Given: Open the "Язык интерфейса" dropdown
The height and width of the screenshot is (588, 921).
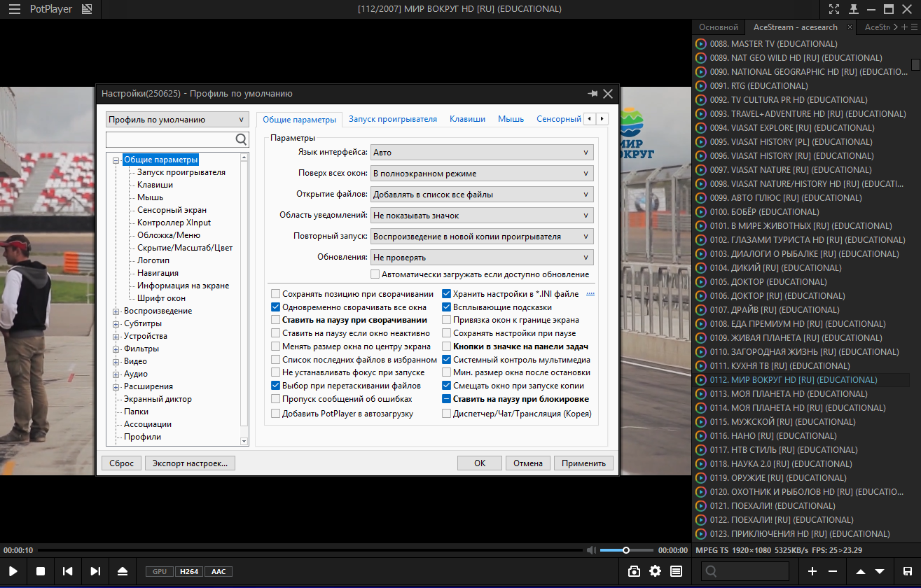Looking at the screenshot, I should click(482, 152).
